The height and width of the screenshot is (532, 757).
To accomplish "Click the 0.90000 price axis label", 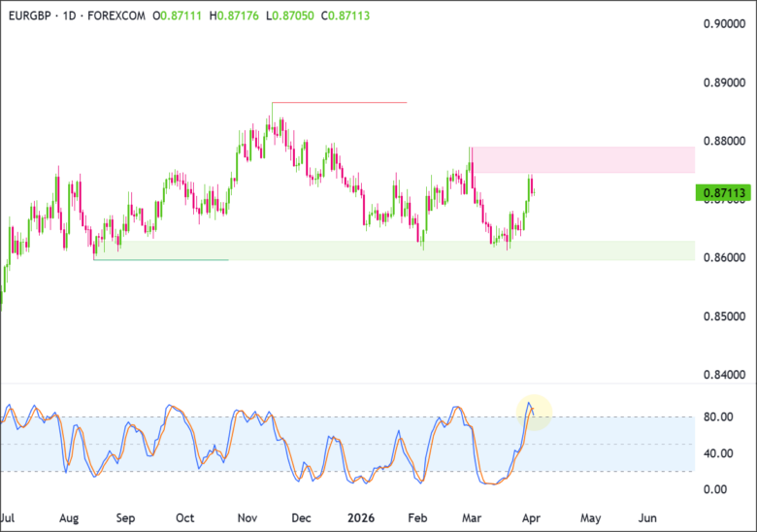I will [x=724, y=24].
